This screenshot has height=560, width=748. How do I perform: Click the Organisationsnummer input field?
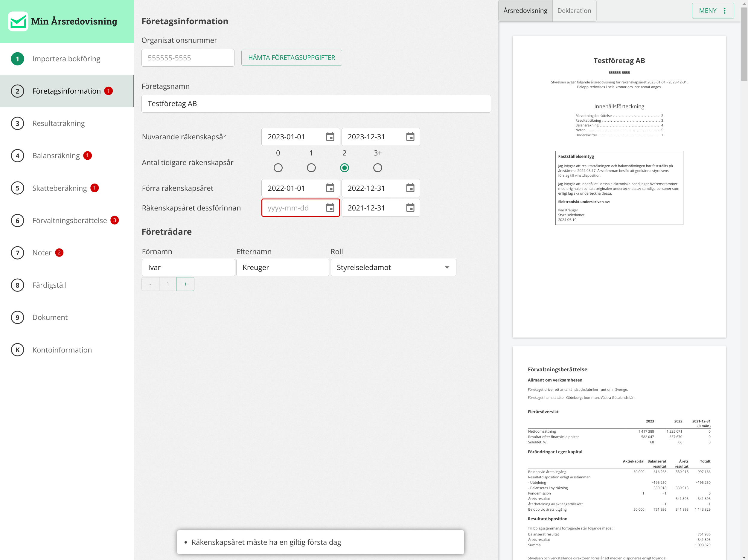[x=188, y=58]
